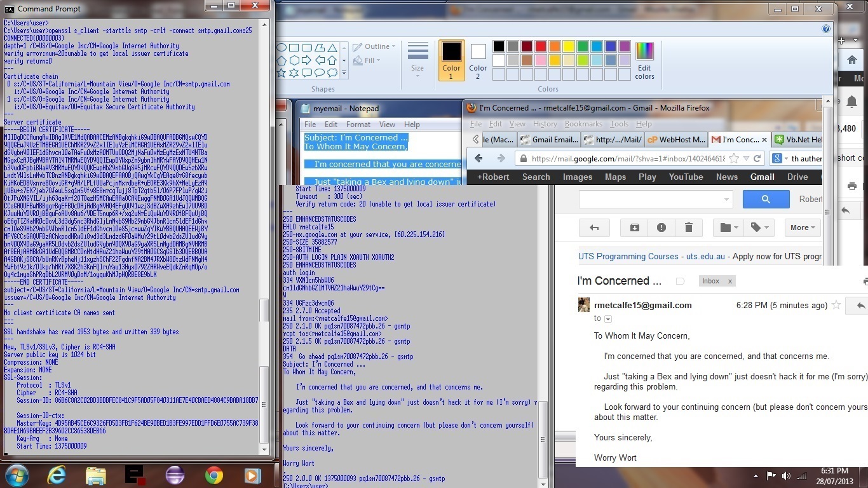This screenshot has width=868, height=488.
Task: Open the Format menu in Notepad
Action: [358, 125]
